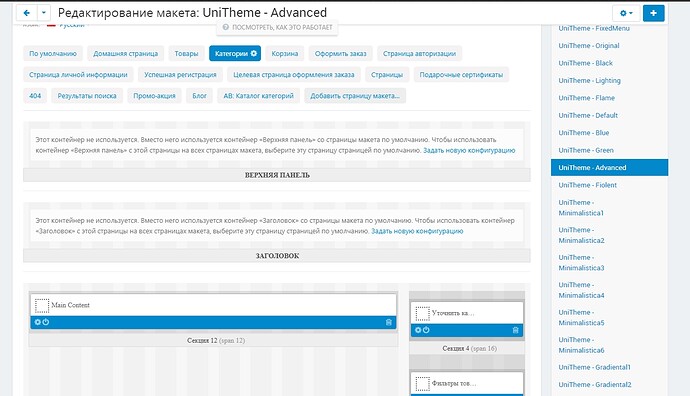This screenshot has height=396, width=690.
Task: Delete Уточнить ка… block with trash icon
Action: pos(516,330)
